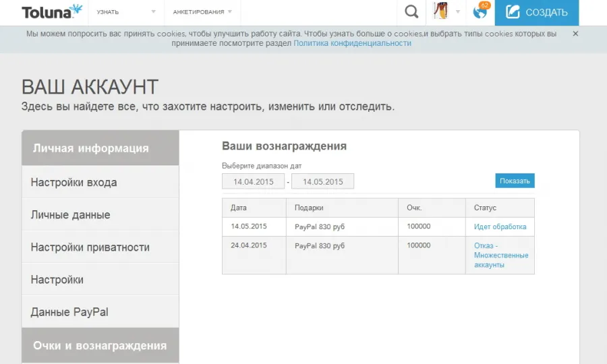Click the start date field 14.04.2015
Viewport: 607px width, 364px height.
[253, 181]
